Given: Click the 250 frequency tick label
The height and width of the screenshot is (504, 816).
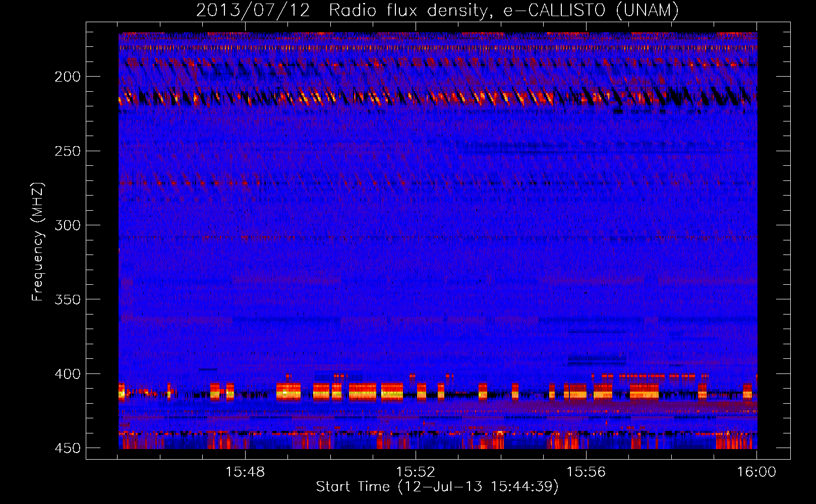Looking at the screenshot, I should click(68, 151).
